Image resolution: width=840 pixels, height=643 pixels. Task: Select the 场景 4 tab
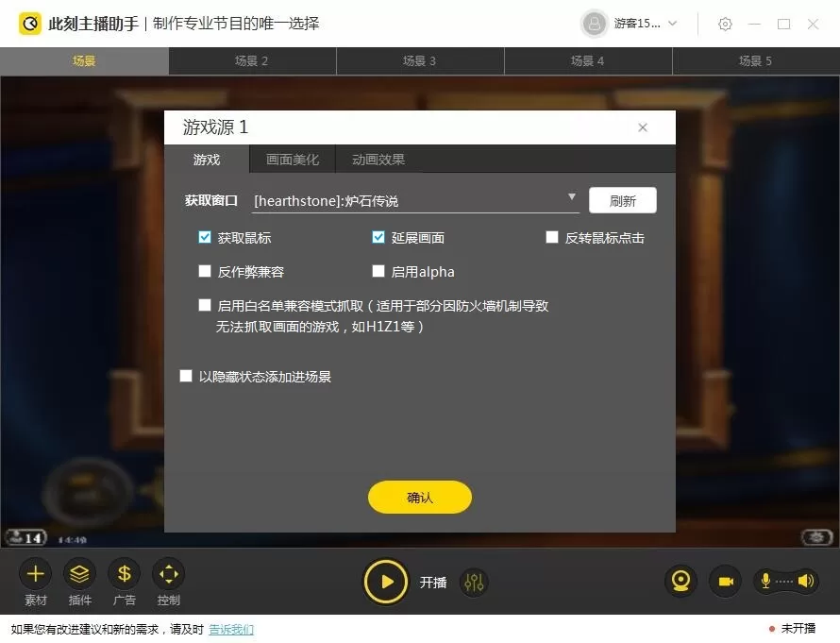click(x=588, y=61)
